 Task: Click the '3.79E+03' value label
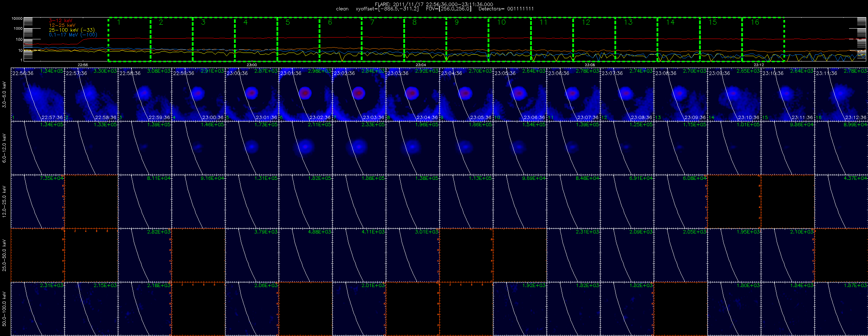[x=266, y=232]
